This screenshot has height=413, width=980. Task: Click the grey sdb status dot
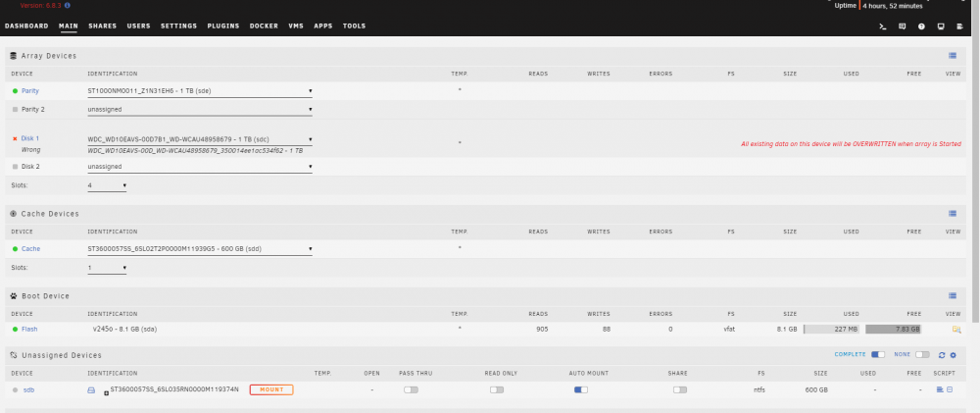[15, 389]
